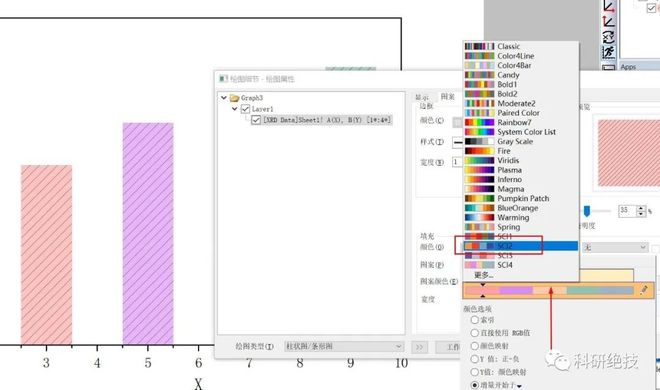Screen dimensions: 660x390
Task: Click the >> button in dialog footer
Action: pyautogui.click(x=420, y=347)
